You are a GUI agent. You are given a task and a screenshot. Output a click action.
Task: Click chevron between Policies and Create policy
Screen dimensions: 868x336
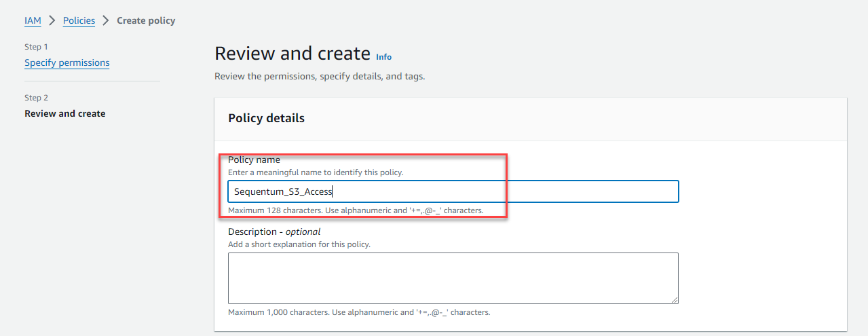pyautogui.click(x=106, y=20)
